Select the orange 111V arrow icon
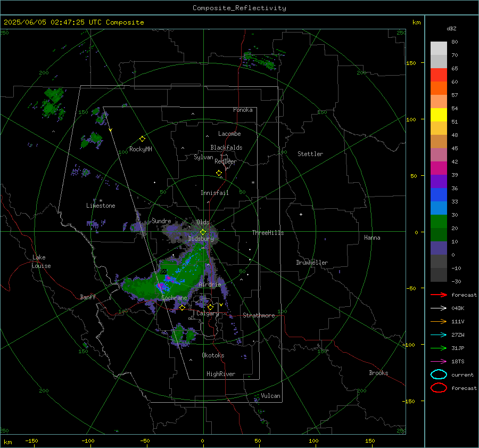 (x=439, y=321)
